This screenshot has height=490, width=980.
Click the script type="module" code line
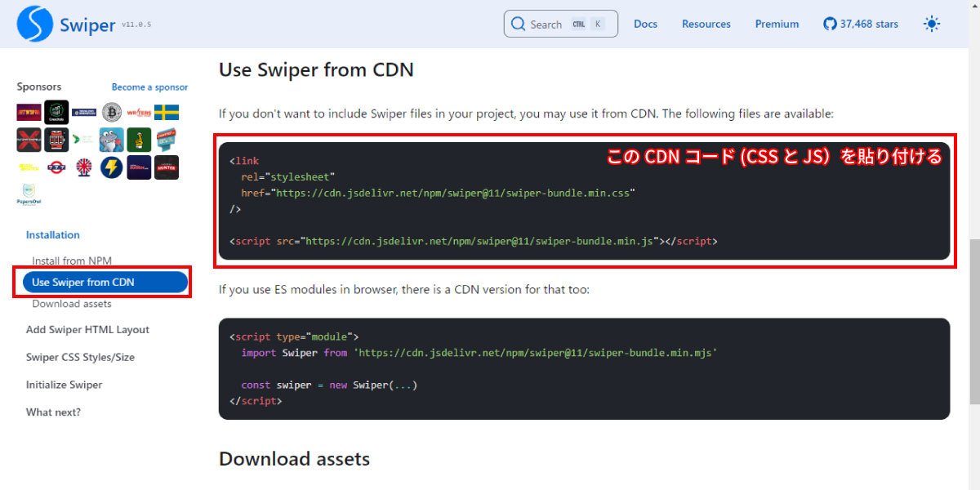click(x=294, y=336)
